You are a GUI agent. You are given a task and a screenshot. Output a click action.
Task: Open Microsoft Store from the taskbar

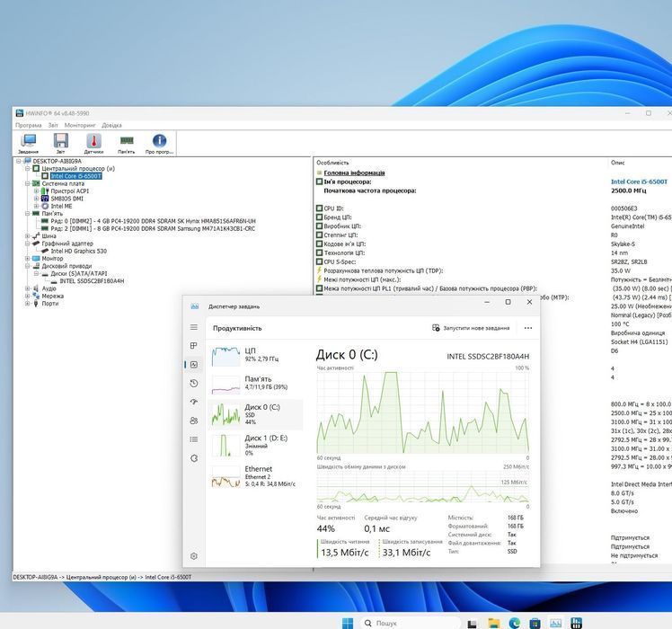pos(535,624)
